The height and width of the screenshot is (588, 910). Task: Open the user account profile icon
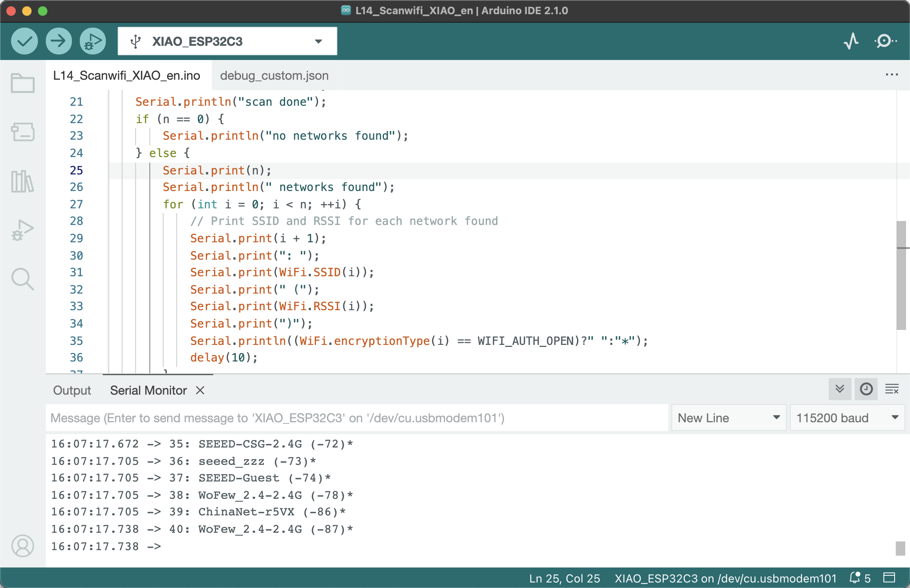pos(23,546)
